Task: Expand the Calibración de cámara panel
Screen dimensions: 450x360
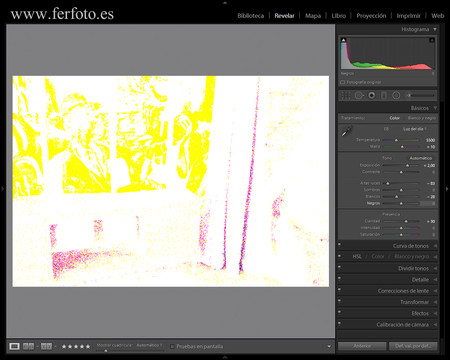Action: click(435, 325)
